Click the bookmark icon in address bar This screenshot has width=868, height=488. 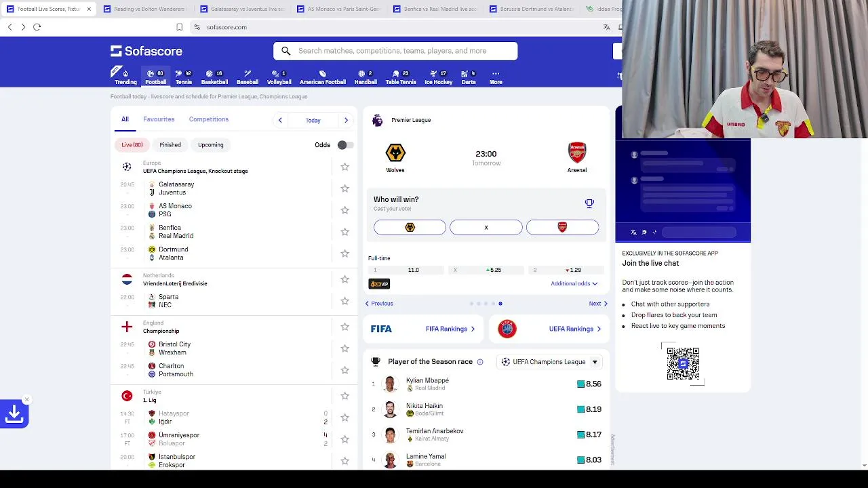point(179,27)
